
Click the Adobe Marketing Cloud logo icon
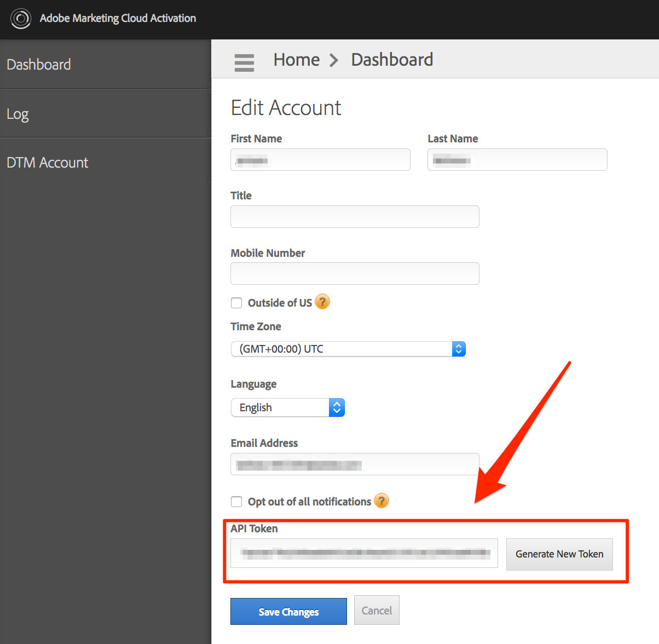point(21,19)
